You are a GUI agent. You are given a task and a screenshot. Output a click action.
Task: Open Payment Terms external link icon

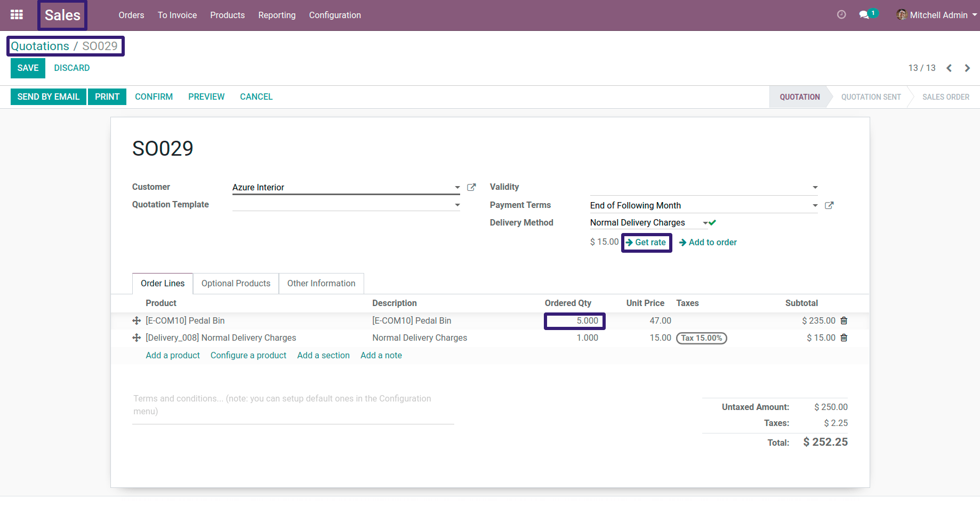coord(829,205)
